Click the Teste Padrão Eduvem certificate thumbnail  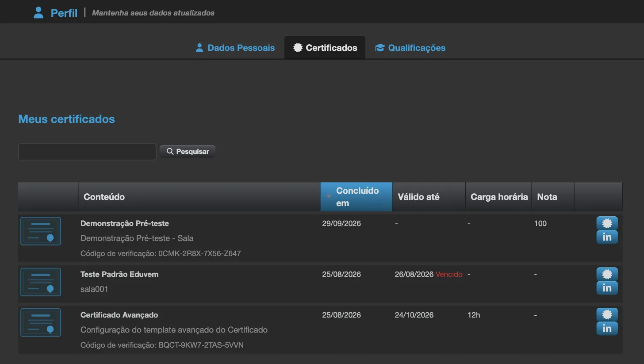41,282
